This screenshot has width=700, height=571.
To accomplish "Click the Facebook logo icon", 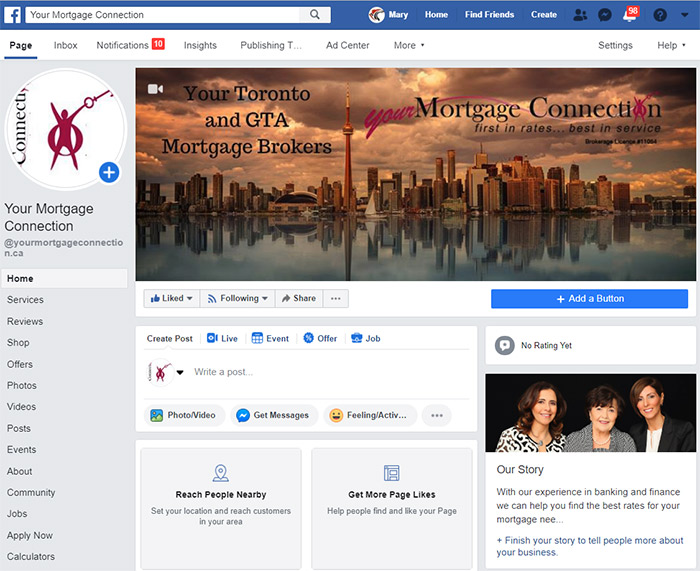I will (12, 15).
